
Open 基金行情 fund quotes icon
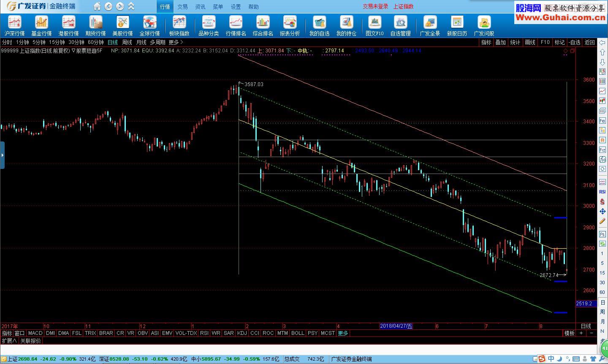pos(41,26)
